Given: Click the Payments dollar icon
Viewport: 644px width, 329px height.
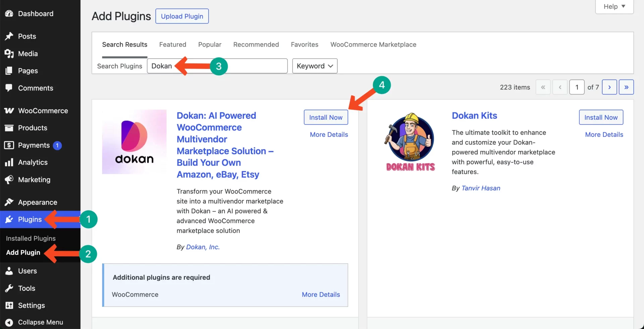Looking at the screenshot, I should (x=9, y=145).
